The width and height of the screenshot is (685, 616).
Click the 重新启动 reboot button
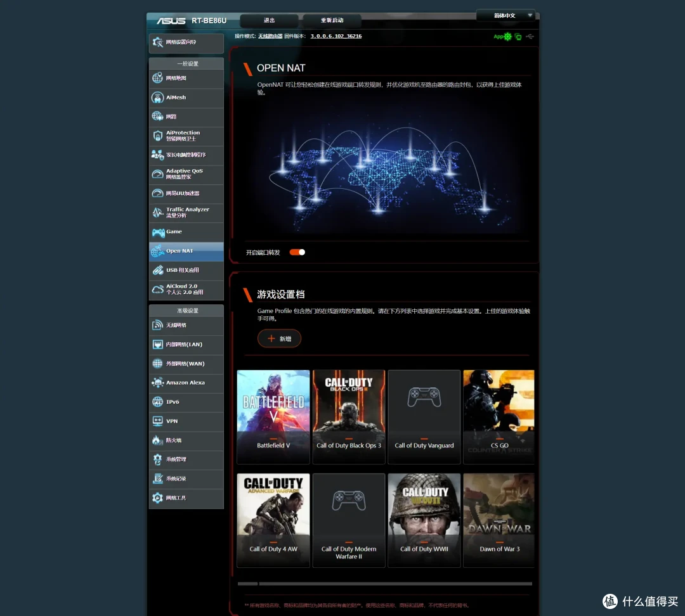click(332, 20)
